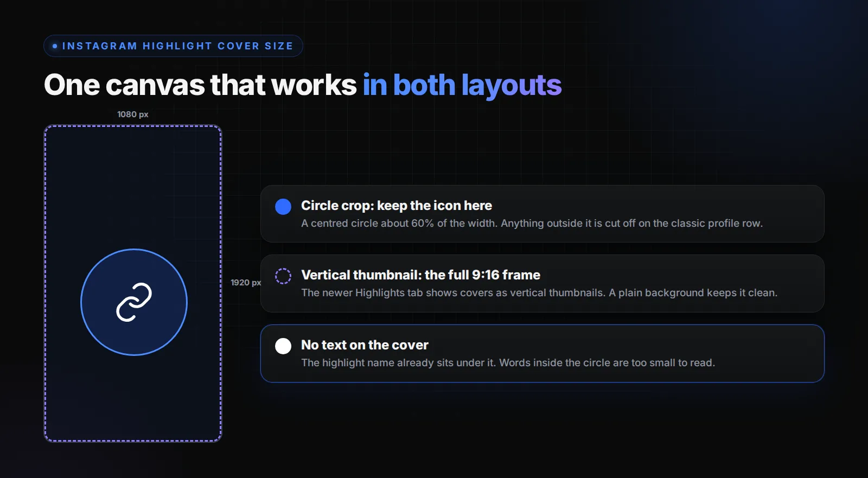
Task: Click the blue dot in the header badge
Action: pos(55,46)
